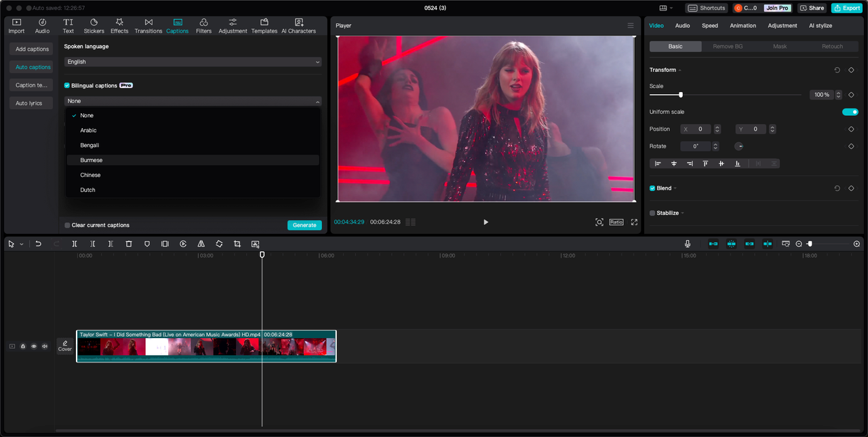868x437 pixels.
Task: Expand the Blend section arrow
Action: click(x=675, y=188)
